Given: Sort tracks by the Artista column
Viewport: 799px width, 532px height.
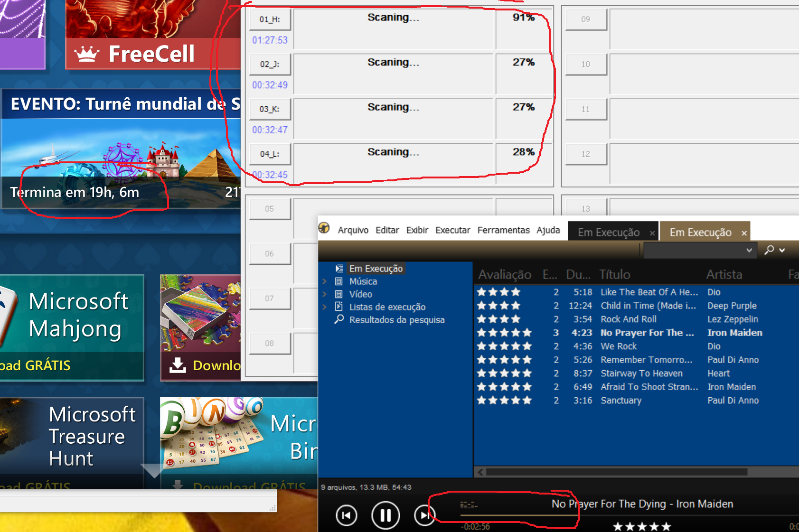Looking at the screenshot, I should [x=724, y=275].
